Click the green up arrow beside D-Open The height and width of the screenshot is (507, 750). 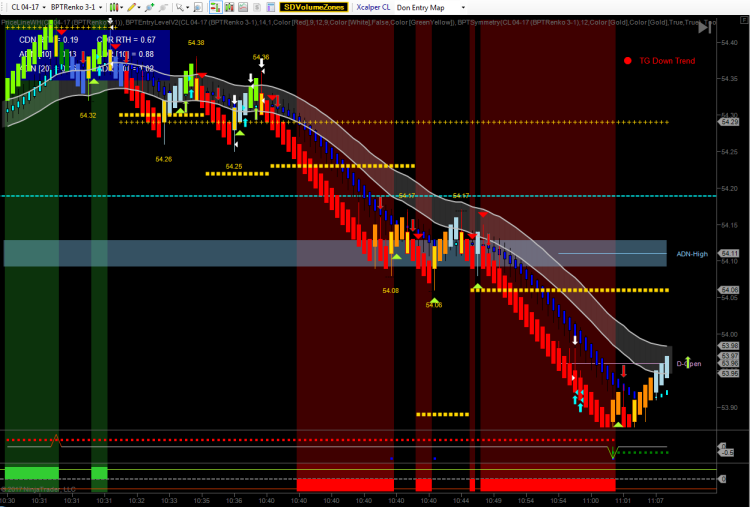687,362
